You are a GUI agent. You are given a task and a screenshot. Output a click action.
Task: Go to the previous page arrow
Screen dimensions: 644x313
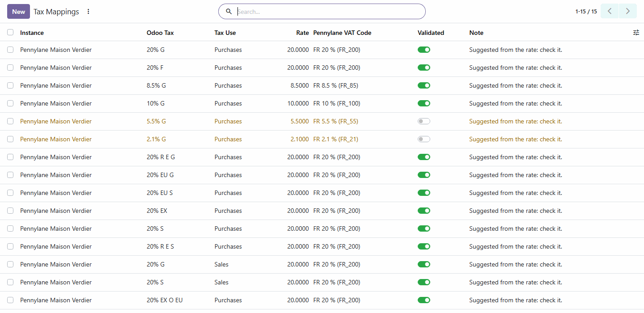click(x=610, y=11)
